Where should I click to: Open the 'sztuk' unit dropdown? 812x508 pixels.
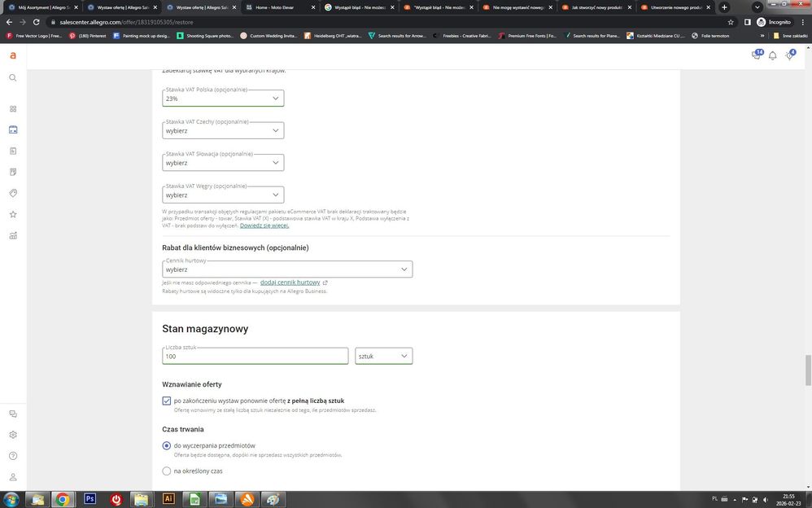(383, 356)
